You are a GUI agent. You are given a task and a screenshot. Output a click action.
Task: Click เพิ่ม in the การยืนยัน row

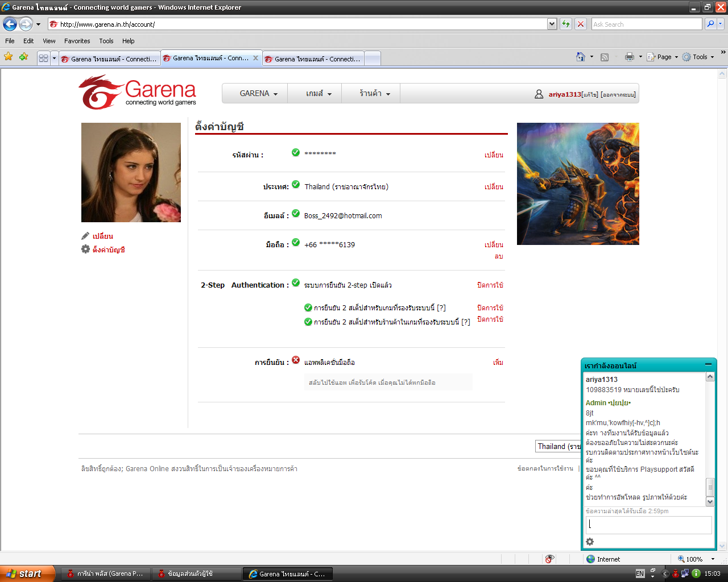[498, 362]
